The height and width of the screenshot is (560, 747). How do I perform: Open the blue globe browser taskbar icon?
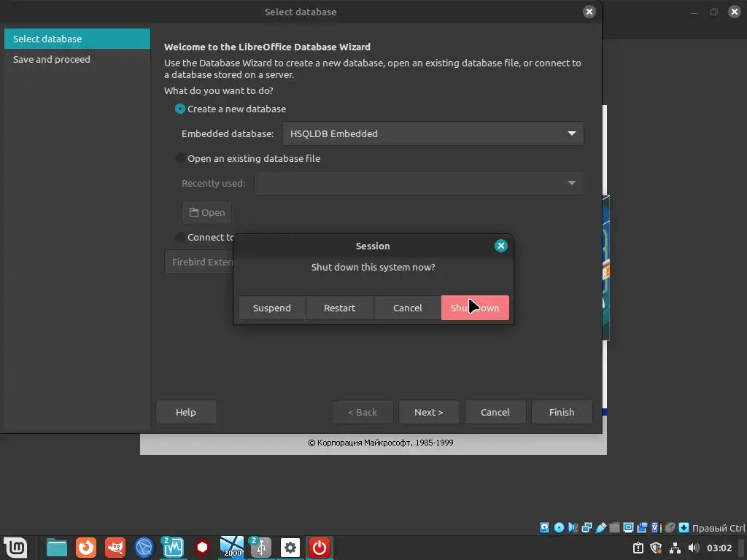click(144, 548)
